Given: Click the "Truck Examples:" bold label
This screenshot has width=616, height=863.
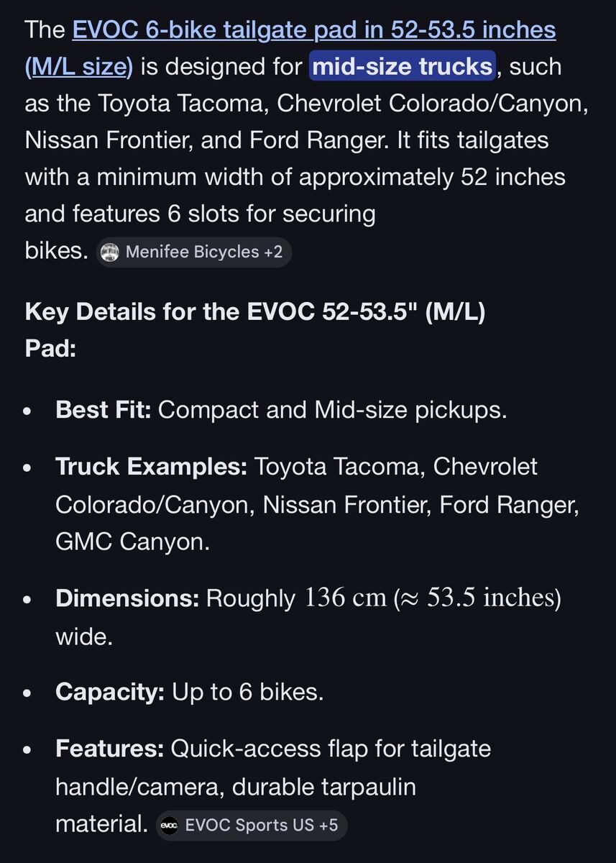Looking at the screenshot, I should pyautogui.click(x=151, y=467).
